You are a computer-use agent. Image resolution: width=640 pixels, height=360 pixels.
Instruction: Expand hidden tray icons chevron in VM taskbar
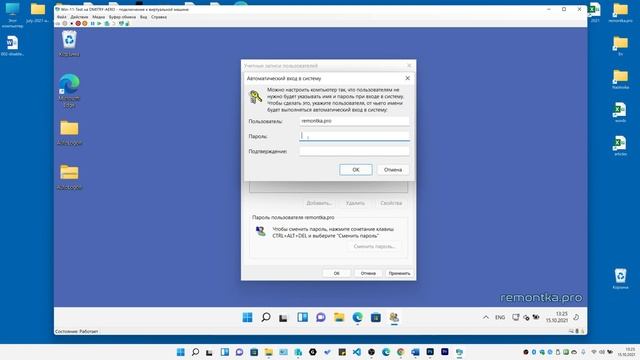coord(486,317)
